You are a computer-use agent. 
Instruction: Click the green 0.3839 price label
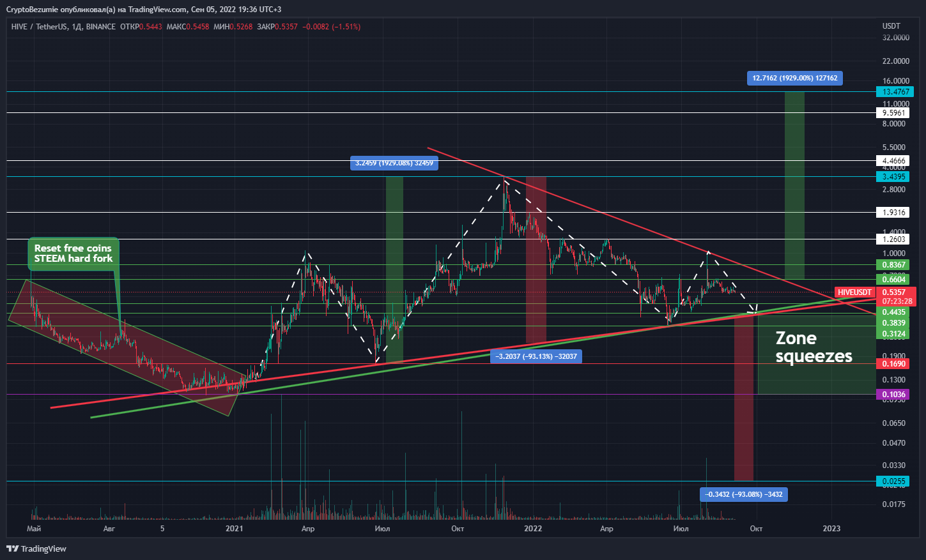click(893, 323)
